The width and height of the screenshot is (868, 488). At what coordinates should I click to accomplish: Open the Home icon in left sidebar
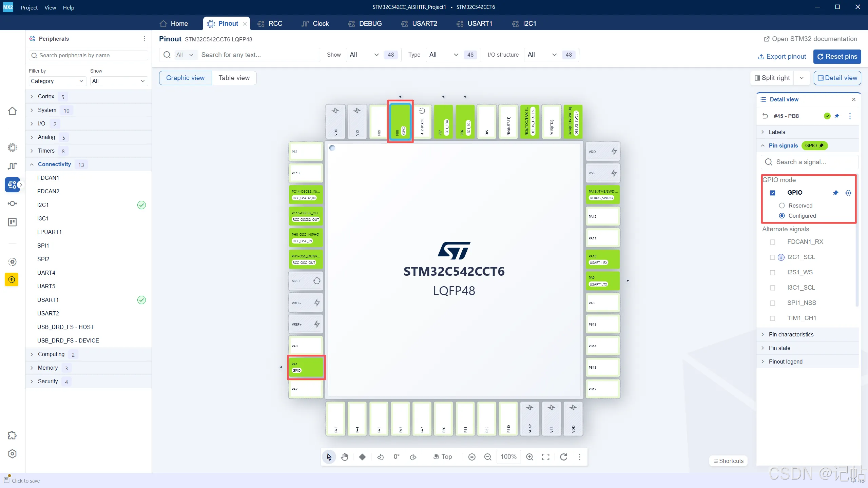pos(12,111)
